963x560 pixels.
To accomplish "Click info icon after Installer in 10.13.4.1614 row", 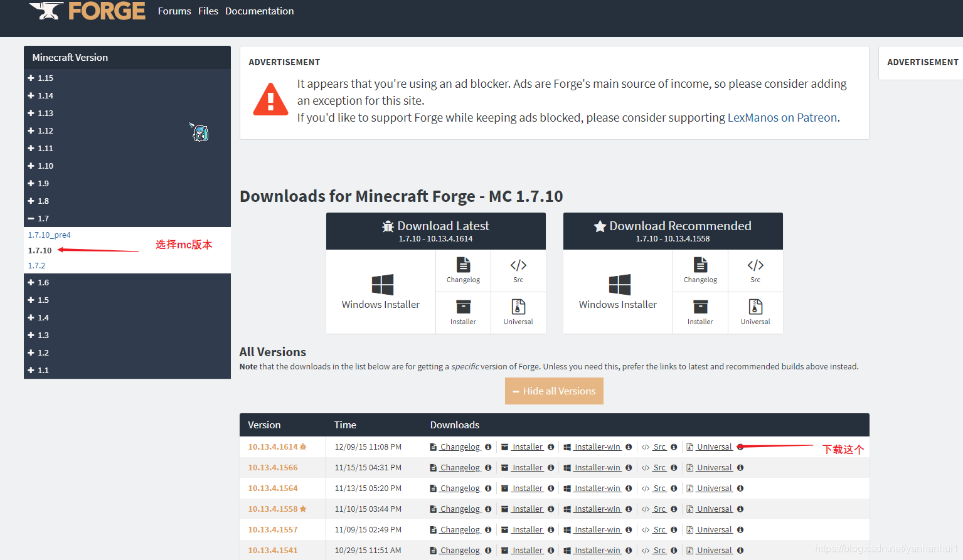I will pos(551,447).
